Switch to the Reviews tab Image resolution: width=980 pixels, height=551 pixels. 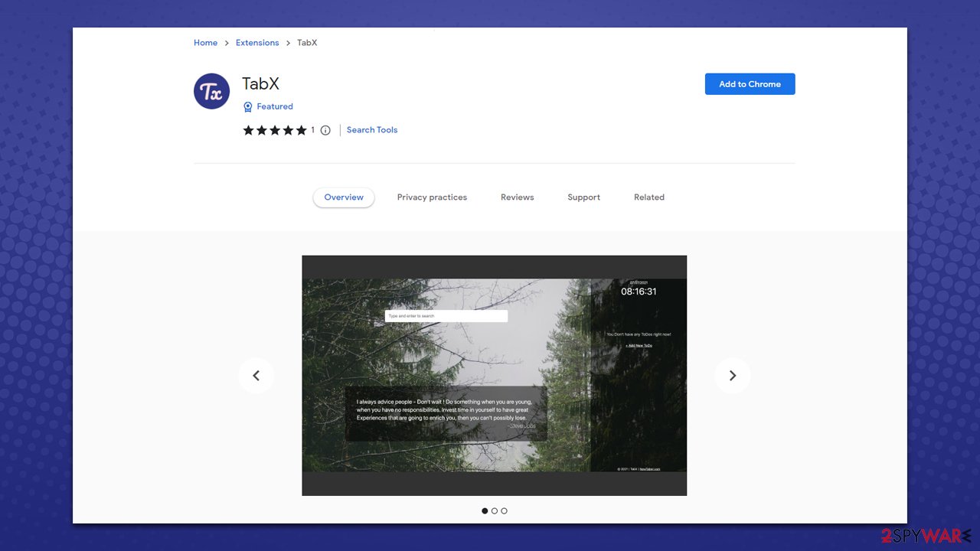518,197
